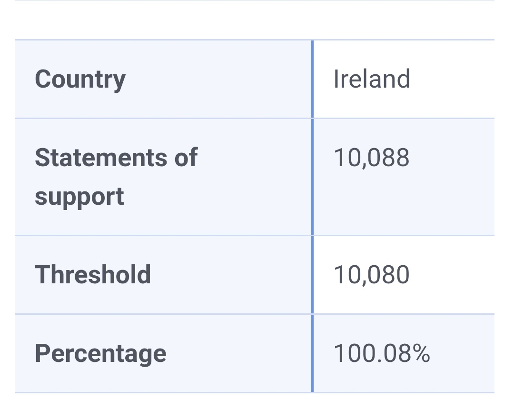Click the blue column divider beside 10,080
Image resolution: width=514 pixels, height=420 pixels.
[312, 275]
